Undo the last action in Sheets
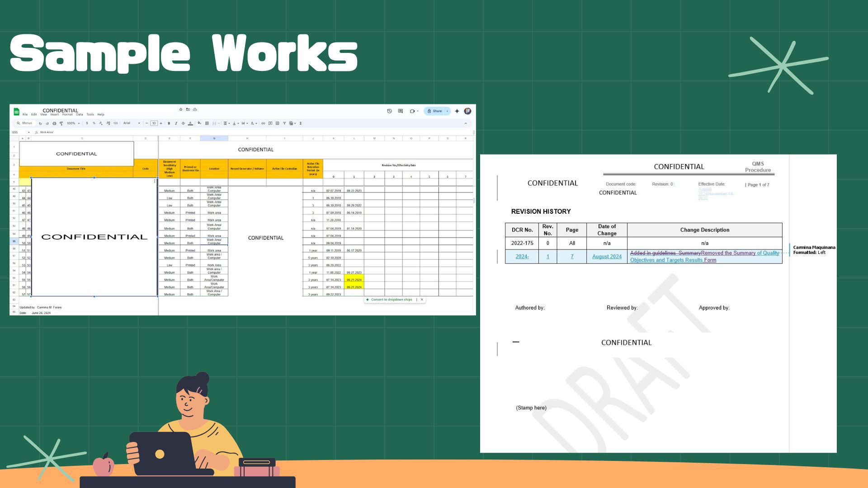The image size is (868, 488). pyautogui.click(x=40, y=123)
